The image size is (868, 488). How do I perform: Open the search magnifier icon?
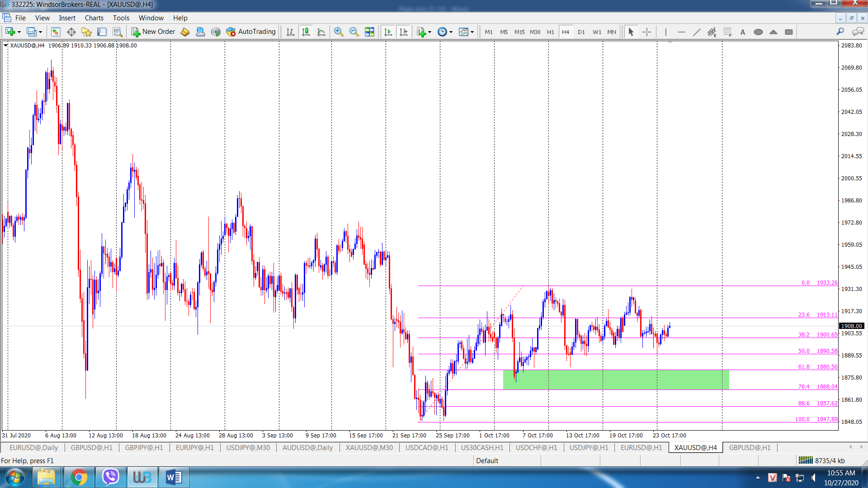coord(840,31)
